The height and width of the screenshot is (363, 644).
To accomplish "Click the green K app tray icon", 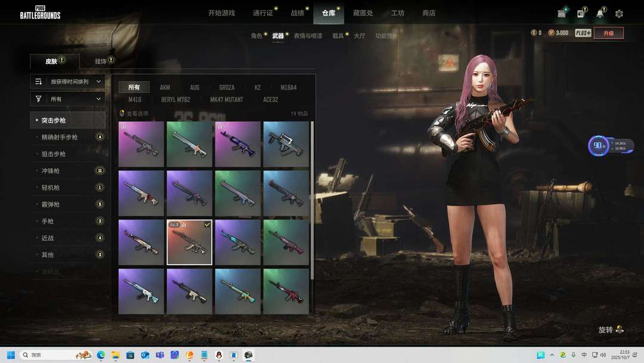I will [540, 355].
